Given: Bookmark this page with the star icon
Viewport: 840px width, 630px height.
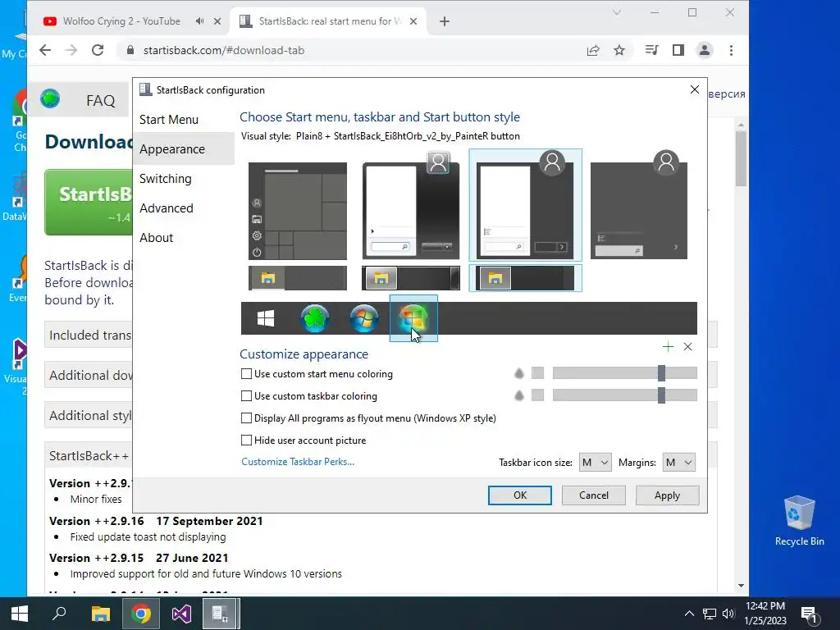Looking at the screenshot, I should 619,50.
